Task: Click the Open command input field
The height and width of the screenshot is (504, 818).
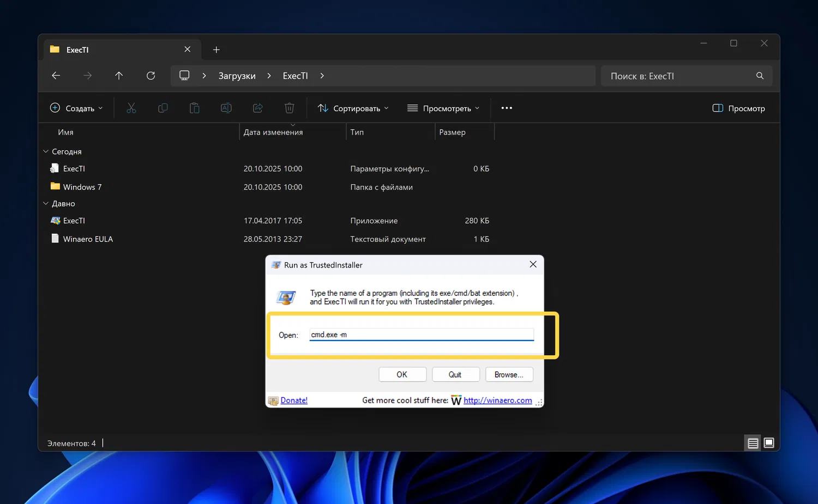Action: tap(421, 335)
